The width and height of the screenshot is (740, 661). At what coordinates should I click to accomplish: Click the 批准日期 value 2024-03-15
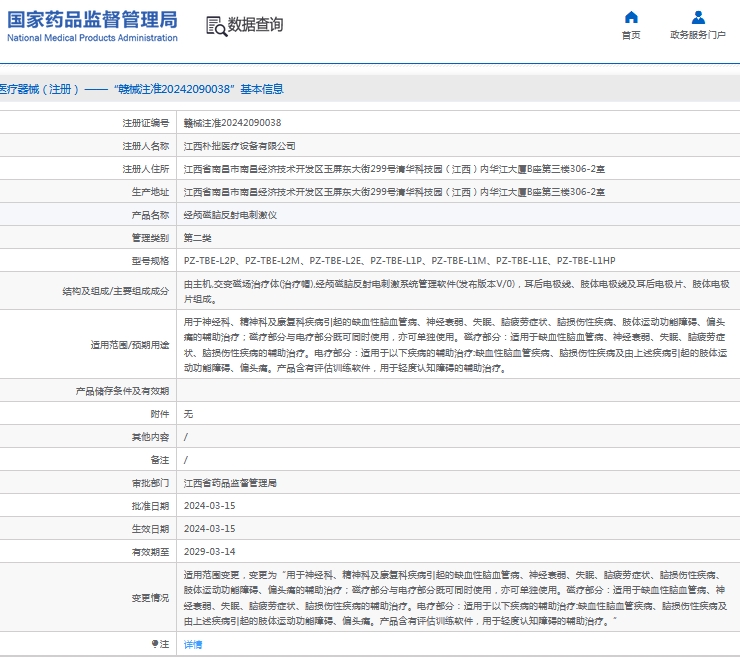coord(210,506)
